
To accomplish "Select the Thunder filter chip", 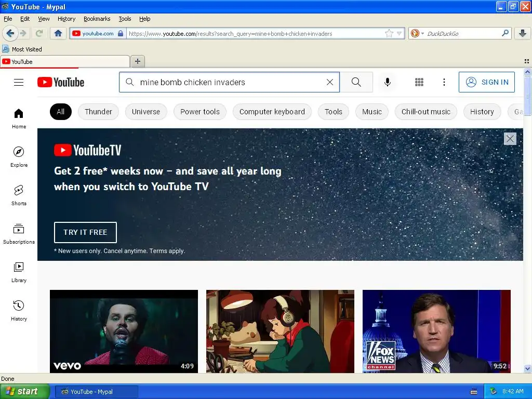I will [x=98, y=112].
